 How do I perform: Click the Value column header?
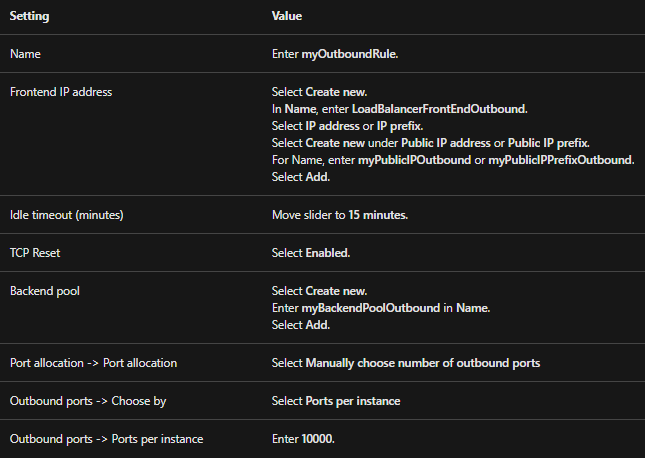287,16
